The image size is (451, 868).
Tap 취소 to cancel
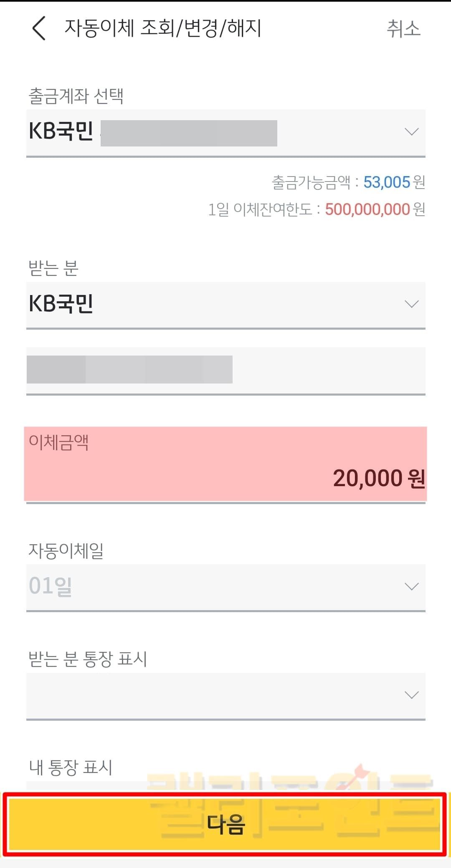click(403, 29)
